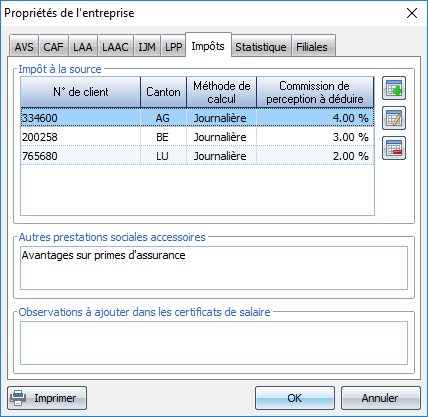
Task: Confirm with the OK button
Action: (295, 398)
